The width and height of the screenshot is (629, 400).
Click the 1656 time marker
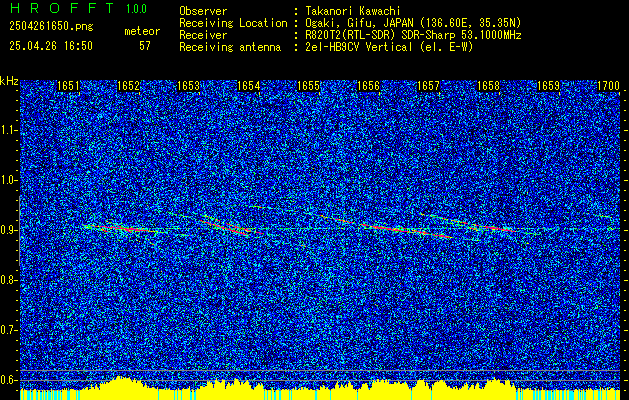369,86
